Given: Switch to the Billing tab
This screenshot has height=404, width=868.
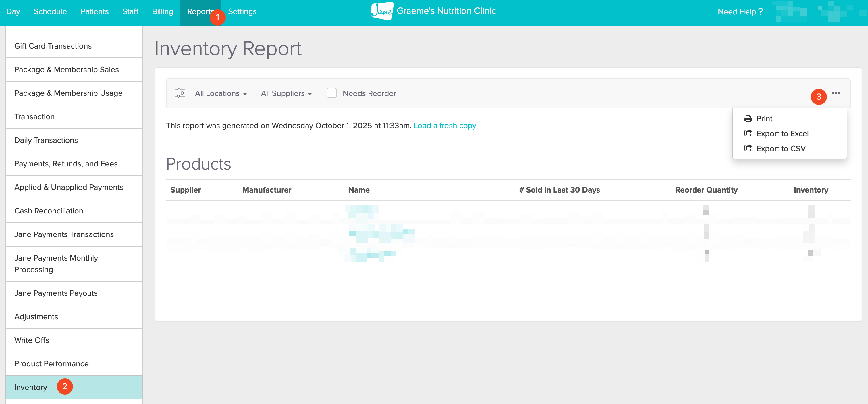Looking at the screenshot, I should pos(162,11).
